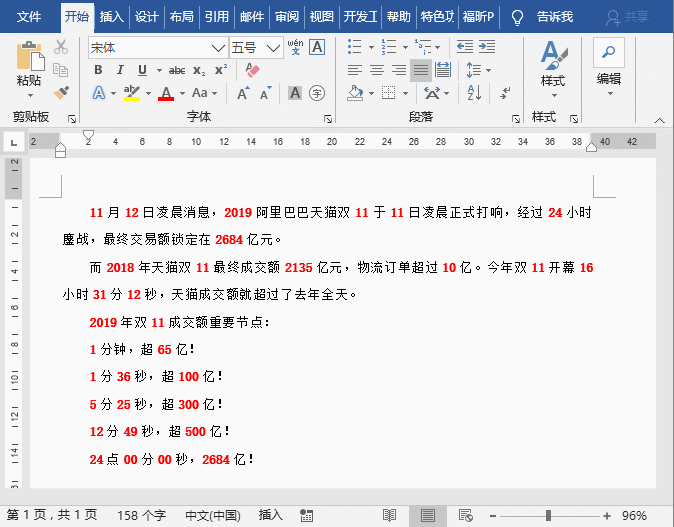674x527 pixels.
Task: Expand the Paste options arrow
Action: (30, 95)
